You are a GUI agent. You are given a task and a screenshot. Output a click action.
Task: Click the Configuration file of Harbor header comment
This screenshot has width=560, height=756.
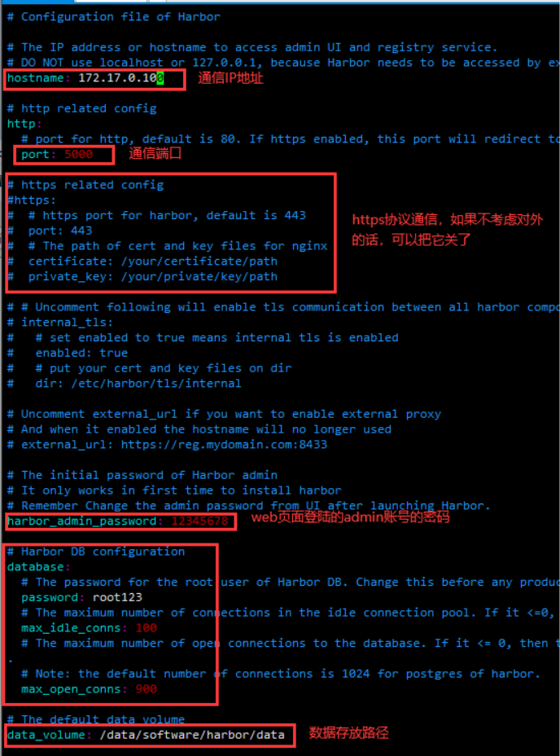[114, 17]
